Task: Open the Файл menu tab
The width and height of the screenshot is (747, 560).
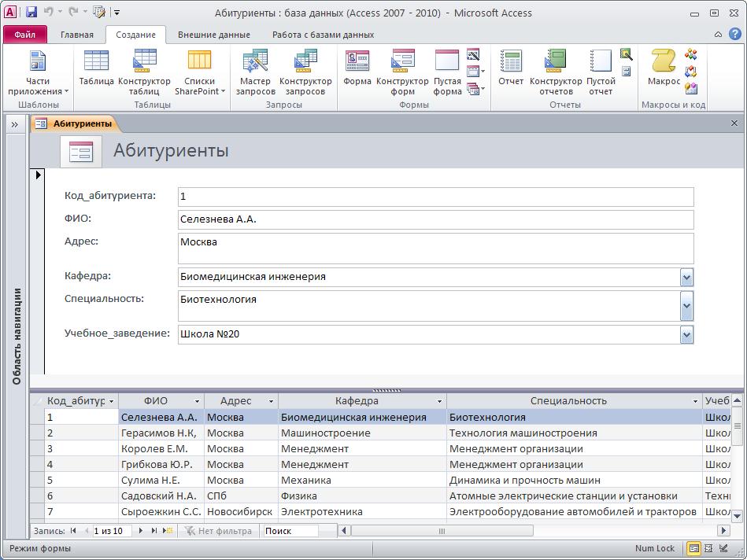Action: pos(23,35)
